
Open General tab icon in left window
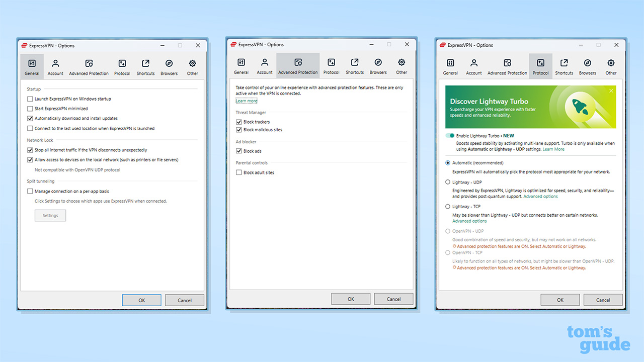pos(32,63)
